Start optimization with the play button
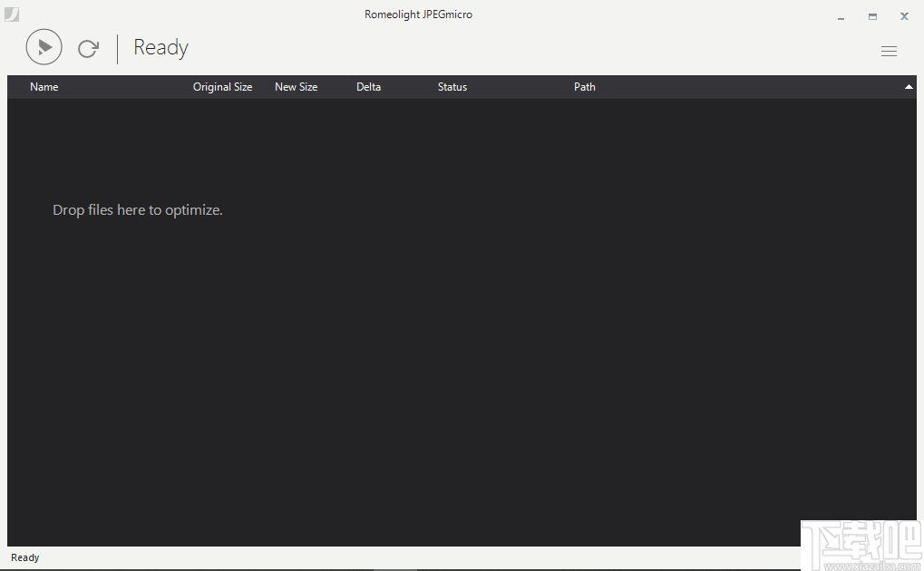 coord(44,47)
